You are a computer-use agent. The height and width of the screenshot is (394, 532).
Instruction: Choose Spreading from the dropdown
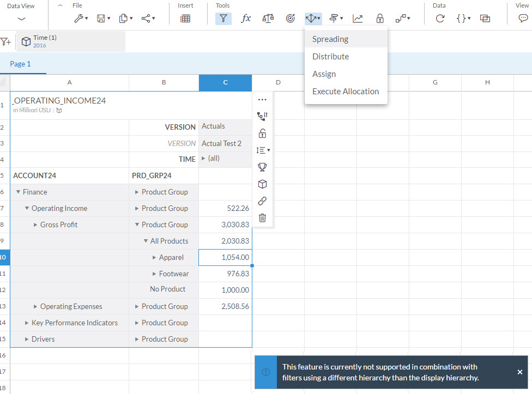(x=346, y=39)
